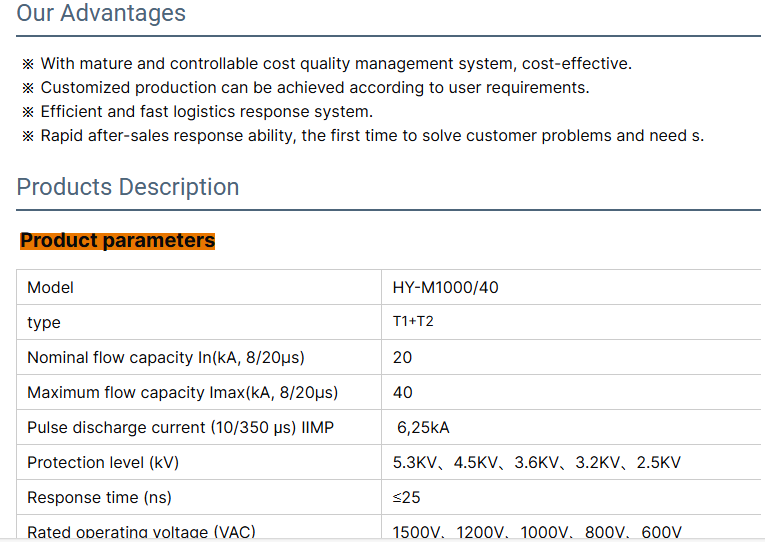The image size is (765, 542).
Task: Click the Model row label cell
Action: [50, 288]
